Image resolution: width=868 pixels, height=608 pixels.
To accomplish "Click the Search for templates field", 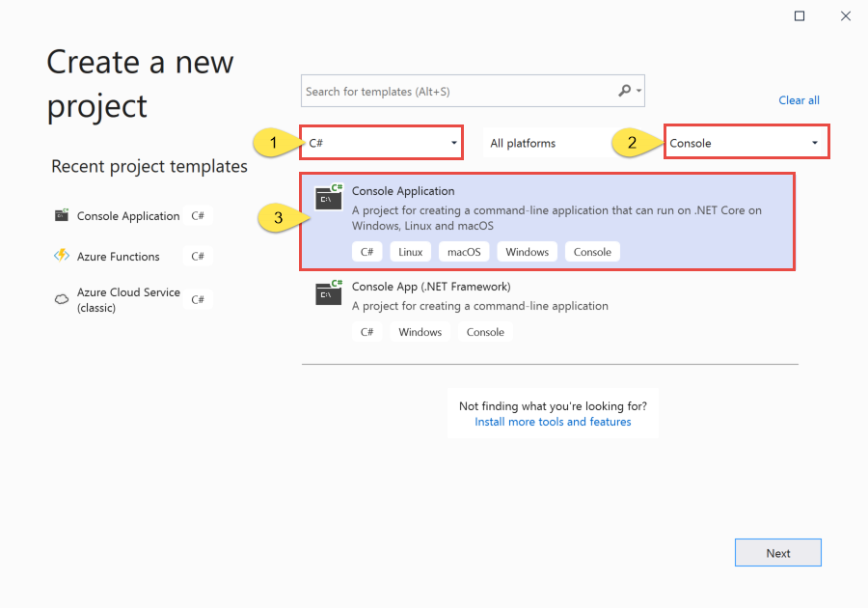I will [x=459, y=91].
